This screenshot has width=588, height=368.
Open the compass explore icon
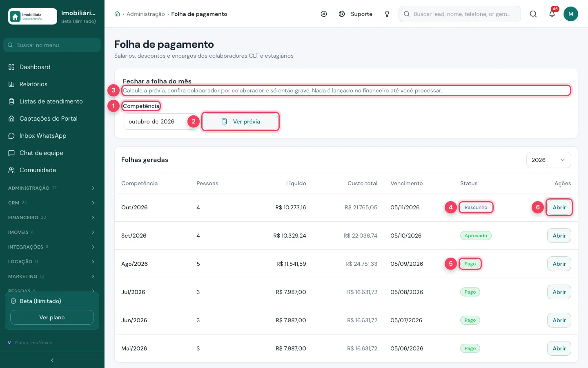(324, 14)
